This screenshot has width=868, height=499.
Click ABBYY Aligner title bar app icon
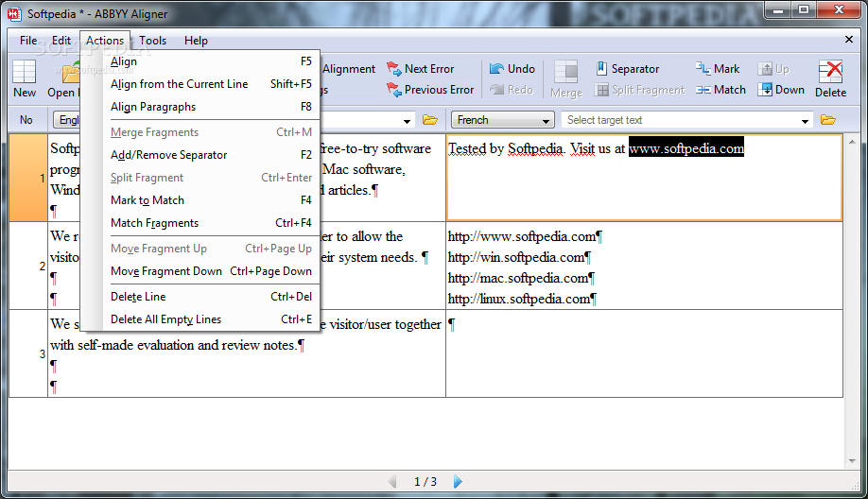coord(14,14)
